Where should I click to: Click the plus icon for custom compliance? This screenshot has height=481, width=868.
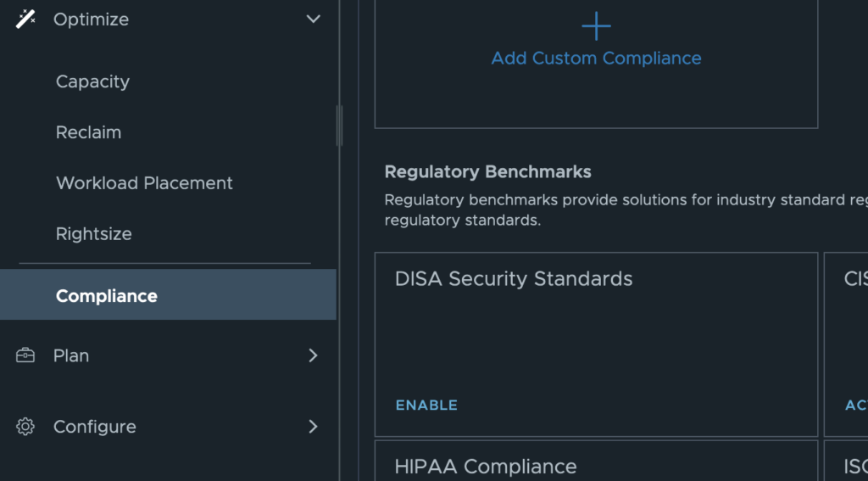coord(596,26)
